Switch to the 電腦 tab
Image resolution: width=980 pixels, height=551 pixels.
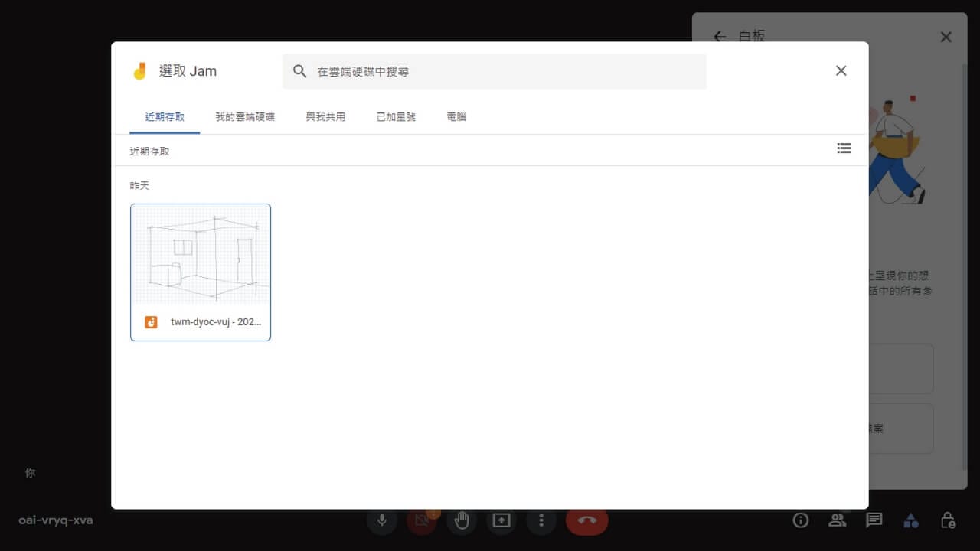coord(456,116)
